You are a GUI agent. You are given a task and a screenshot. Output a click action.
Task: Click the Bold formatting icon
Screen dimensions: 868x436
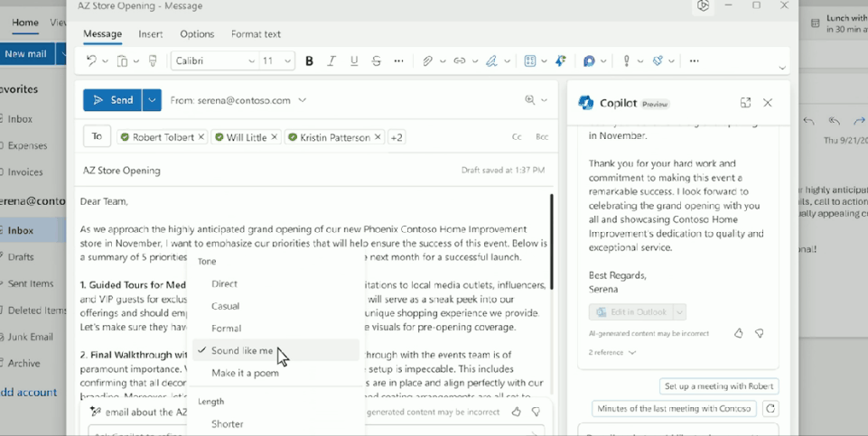[x=309, y=61]
